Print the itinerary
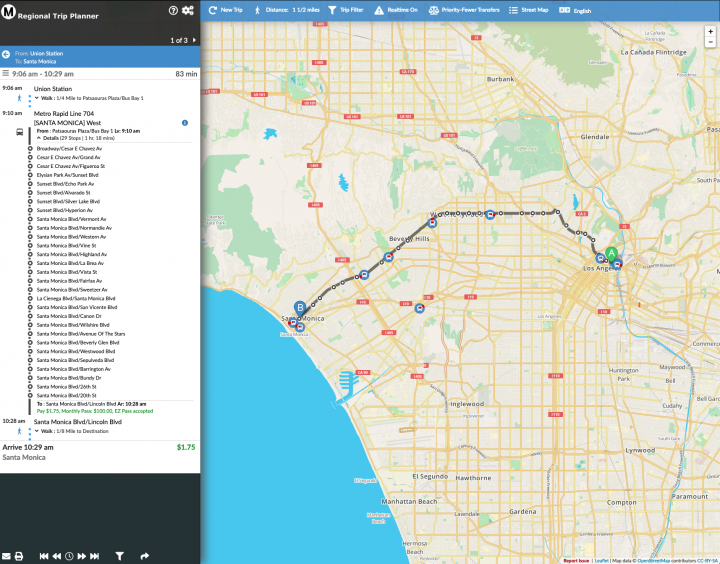 [19, 556]
